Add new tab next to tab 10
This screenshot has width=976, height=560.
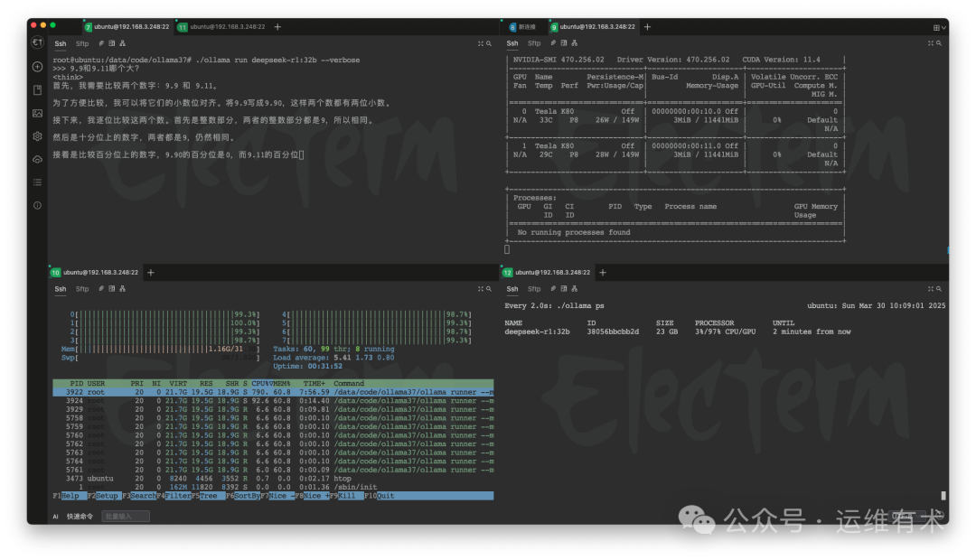click(151, 273)
